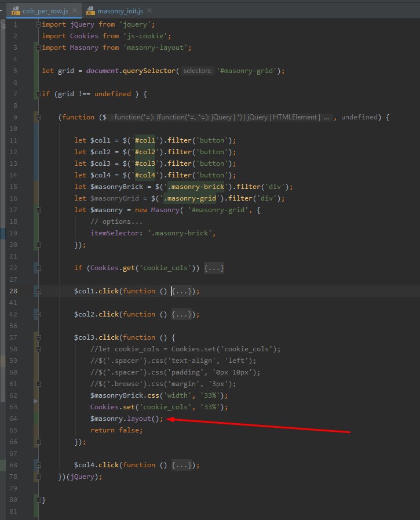420x520 pixels.
Task: Click the '#col2' selector on line 12
Action: (x=145, y=152)
